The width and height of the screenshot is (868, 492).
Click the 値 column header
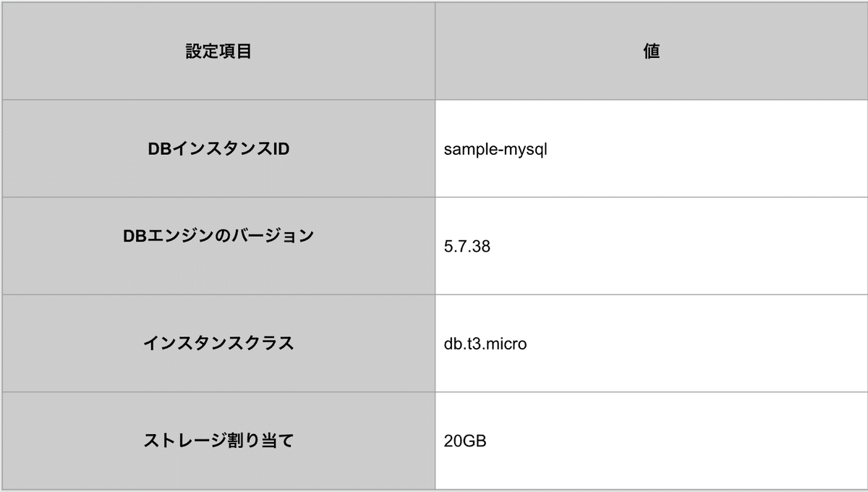(651, 51)
